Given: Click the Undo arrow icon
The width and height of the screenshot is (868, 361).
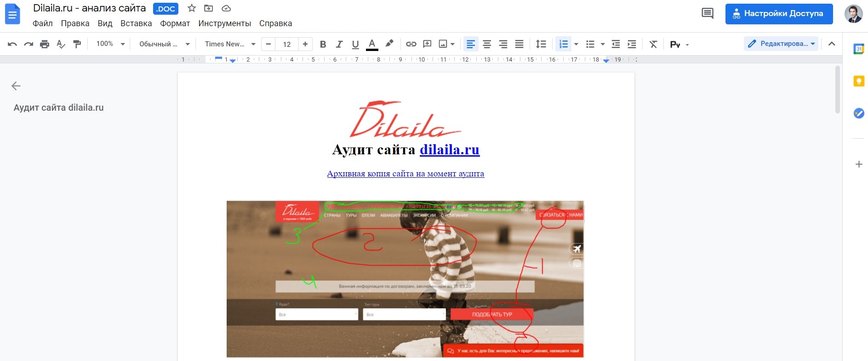Looking at the screenshot, I should click(12, 44).
